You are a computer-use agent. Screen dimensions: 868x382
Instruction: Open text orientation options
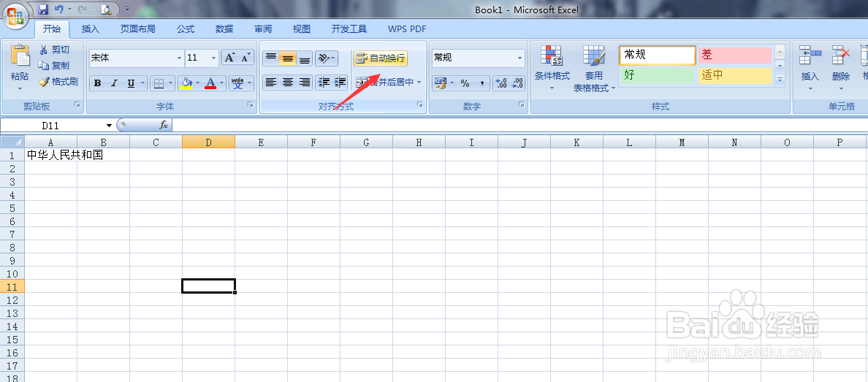click(327, 58)
